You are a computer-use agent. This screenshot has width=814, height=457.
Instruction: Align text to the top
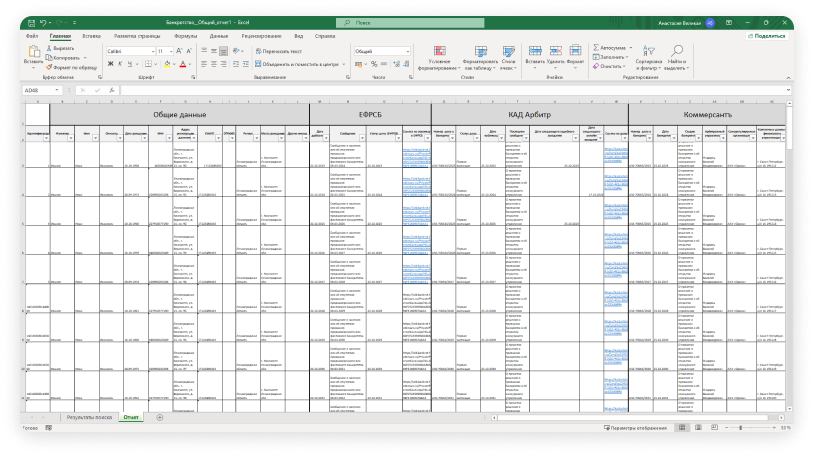pyautogui.click(x=204, y=51)
